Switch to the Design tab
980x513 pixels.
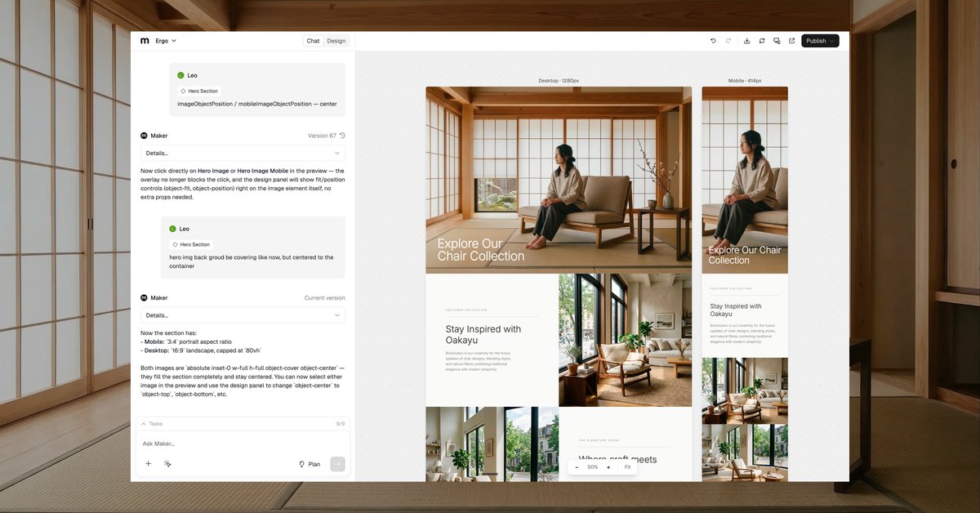point(336,41)
